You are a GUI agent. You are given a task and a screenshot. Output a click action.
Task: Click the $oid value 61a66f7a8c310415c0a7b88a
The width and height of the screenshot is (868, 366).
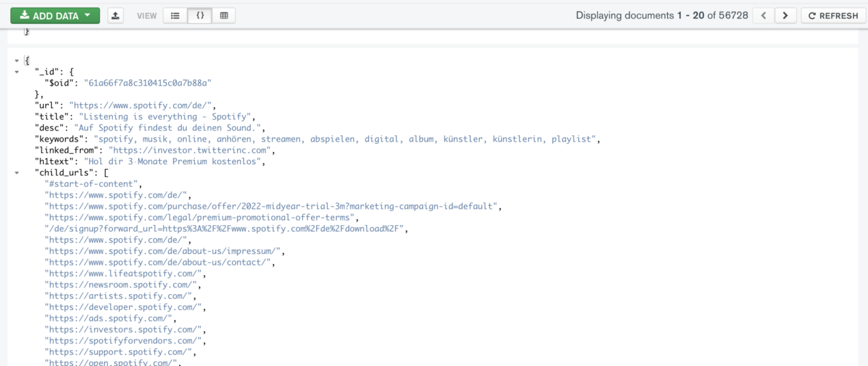click(148, 82)
